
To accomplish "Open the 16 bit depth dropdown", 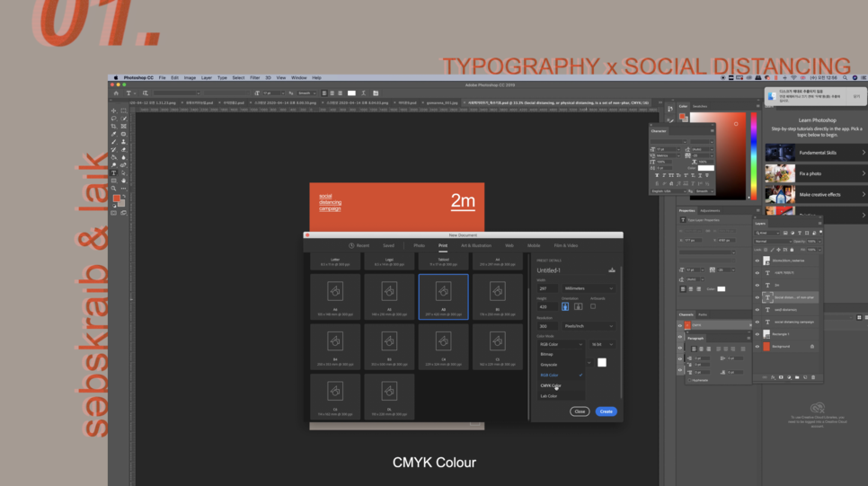I will 602,344.
